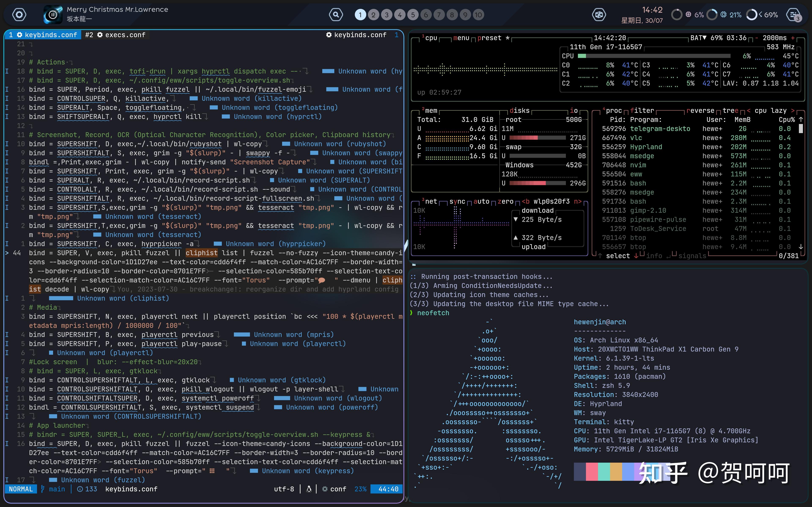Switch to workspace 3
The image size is (812, 507).
(x=387, y=15)
